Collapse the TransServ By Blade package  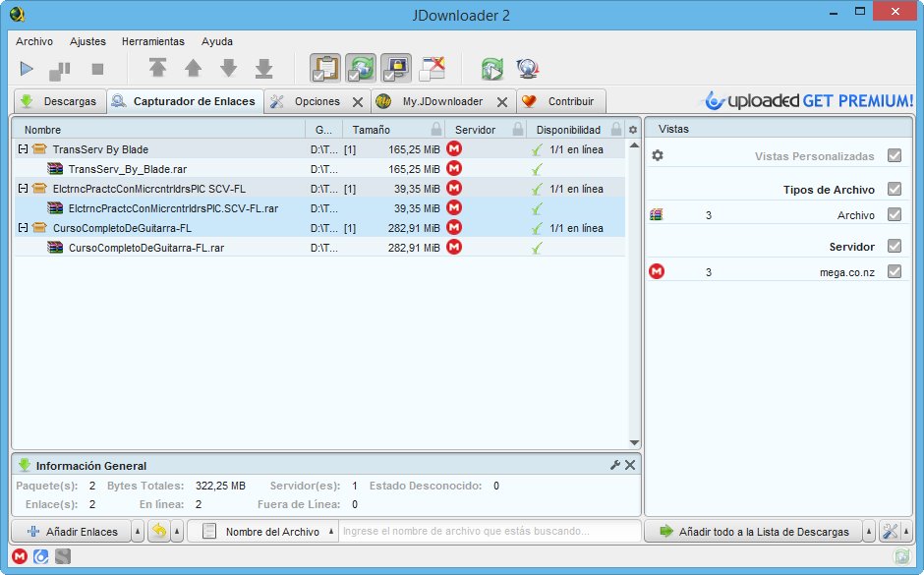point(23,149)
